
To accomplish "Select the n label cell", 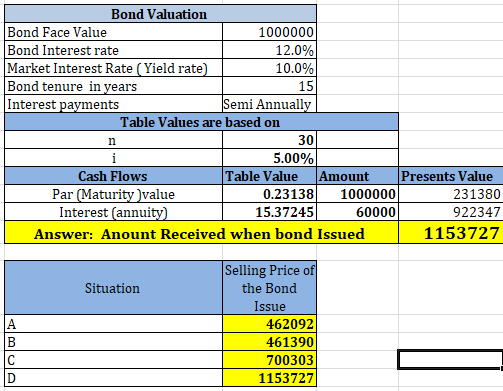I will tap(114, 140).
